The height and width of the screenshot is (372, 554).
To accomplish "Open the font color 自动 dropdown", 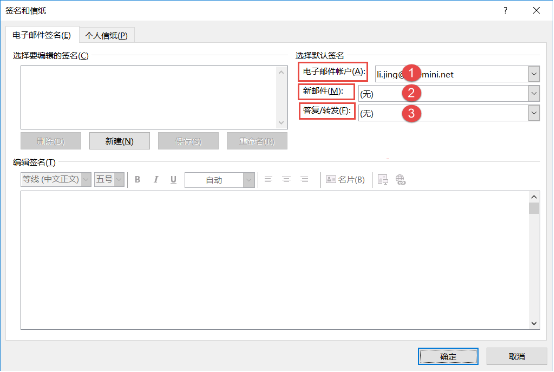I will coord(249,180).
